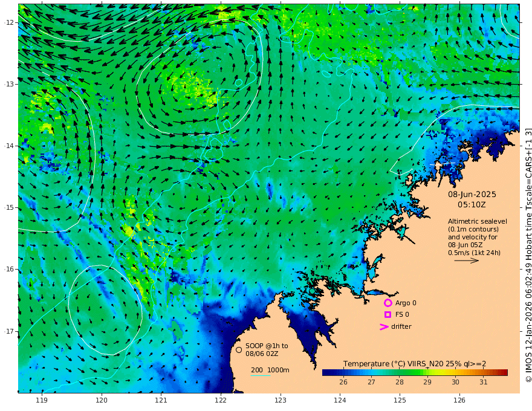Click the Temperature VIIRS_N20 colorbar title

(415, 364)
